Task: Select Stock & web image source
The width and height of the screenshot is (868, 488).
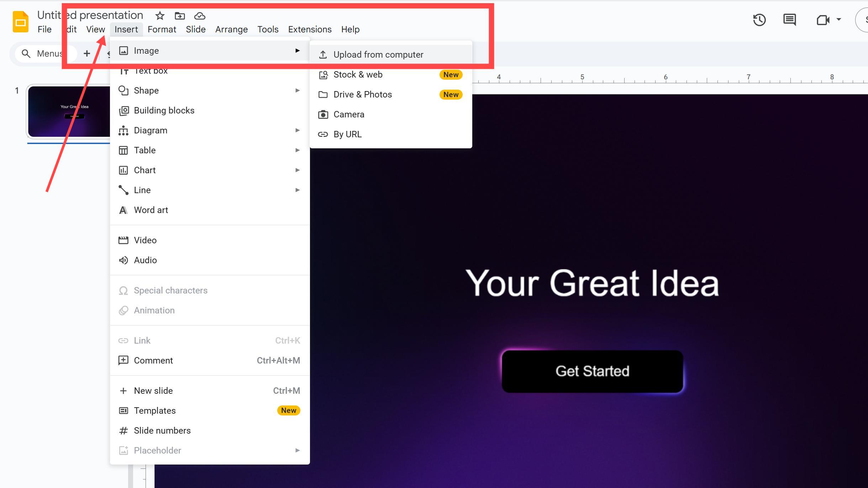Action: pos(391,74)
